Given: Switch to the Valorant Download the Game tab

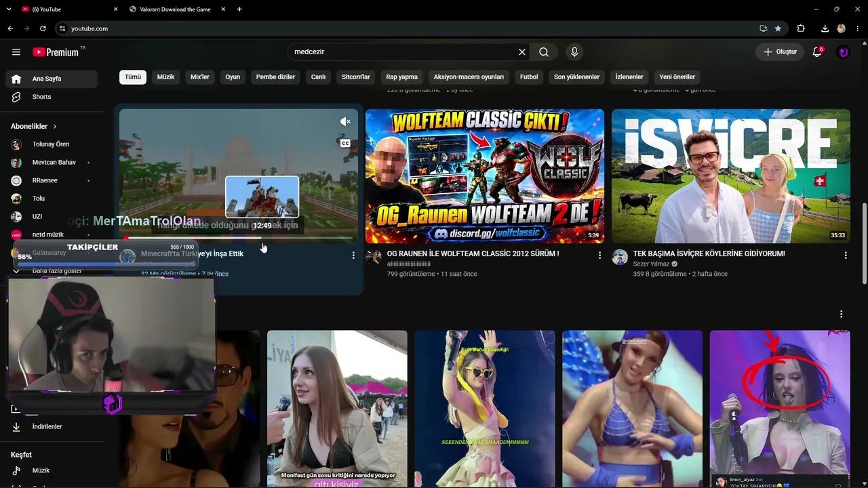Looking at the screenshot, I should coord(176,9).
